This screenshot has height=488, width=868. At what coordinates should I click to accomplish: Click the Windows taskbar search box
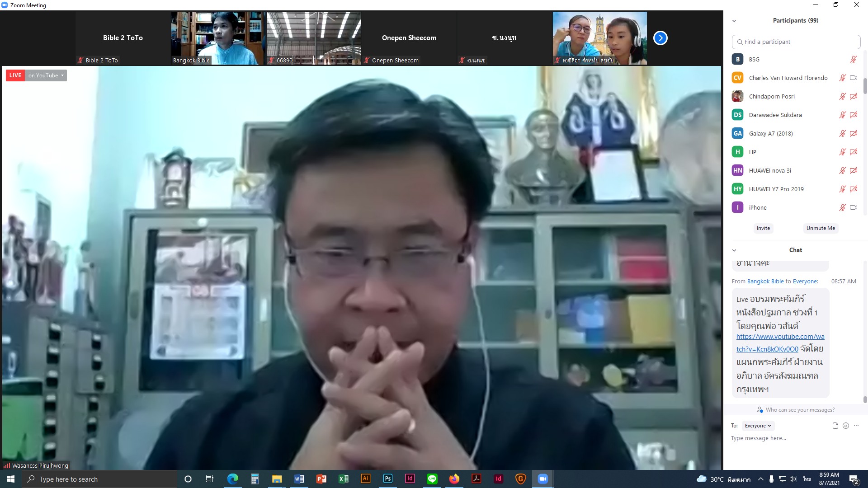pyautogui.click(x=99, y=479)
